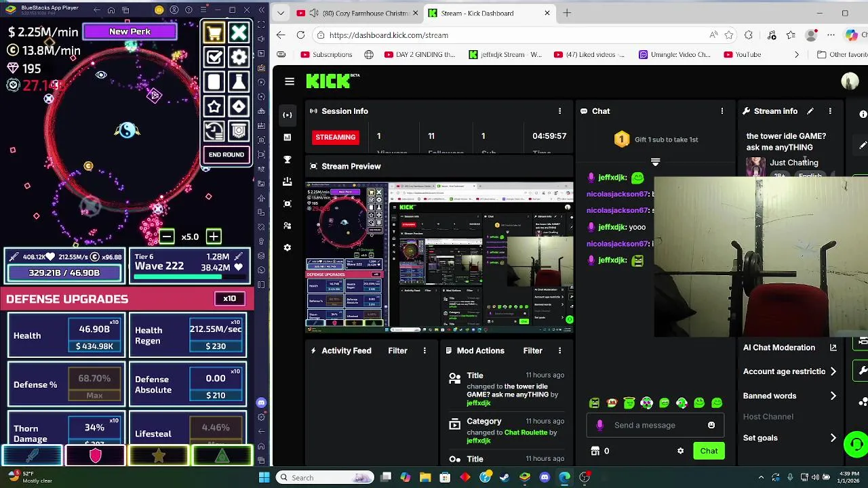Select the gold star utility tab
The image size is (868, 488).
tap(158, 456)
